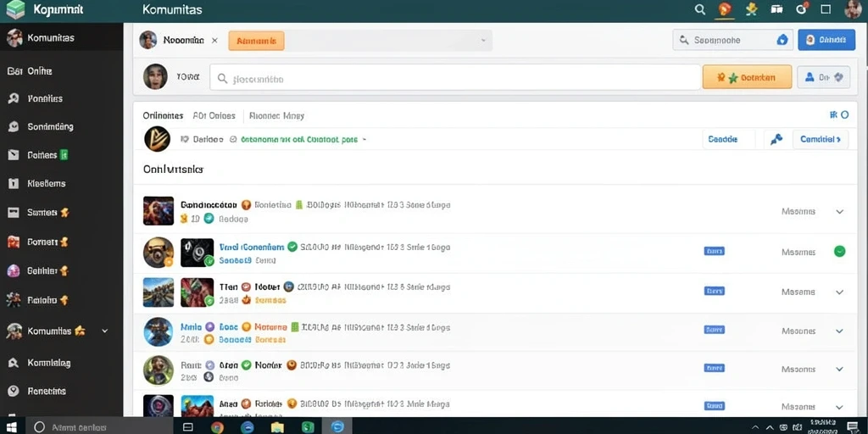The height and width of the screenshot is (434, 868).
Task: Click the blue badge on third list row
Action: coord(714,291)
